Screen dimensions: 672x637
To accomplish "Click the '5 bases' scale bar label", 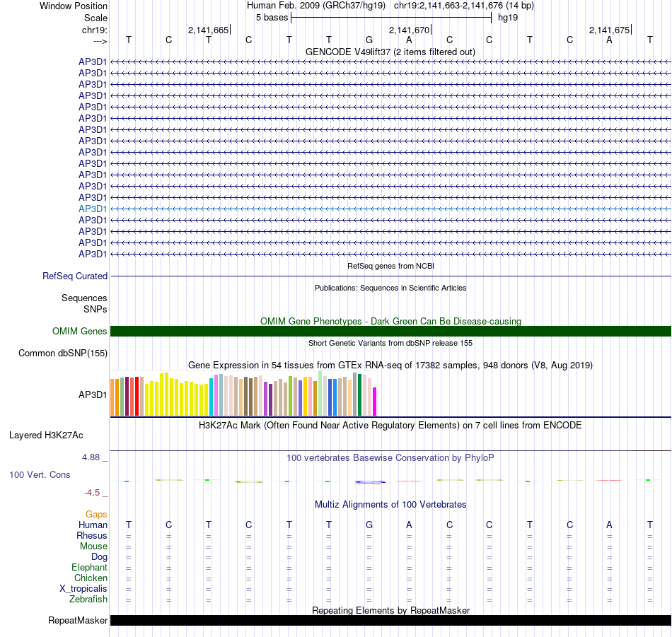I will (x=272, y=18).
